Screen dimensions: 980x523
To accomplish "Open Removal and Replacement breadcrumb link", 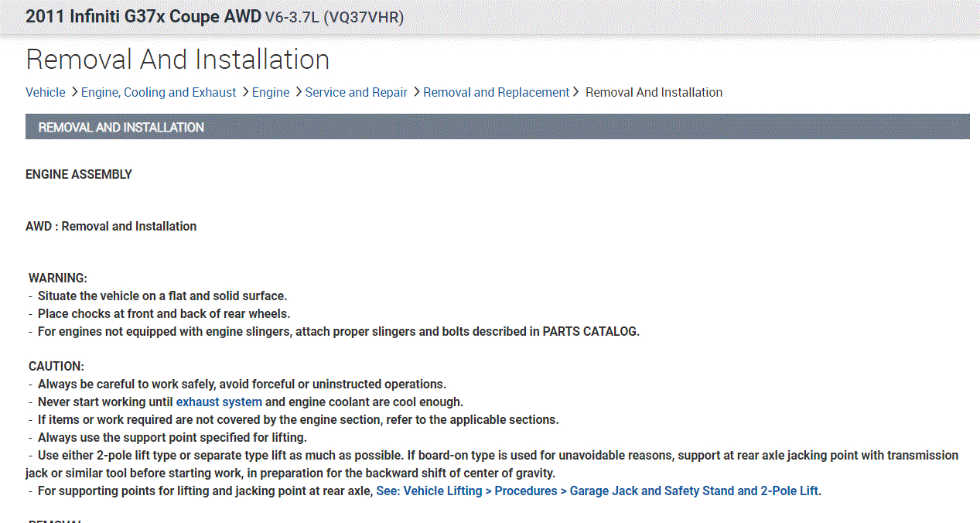I will click(x=496, y=92).
